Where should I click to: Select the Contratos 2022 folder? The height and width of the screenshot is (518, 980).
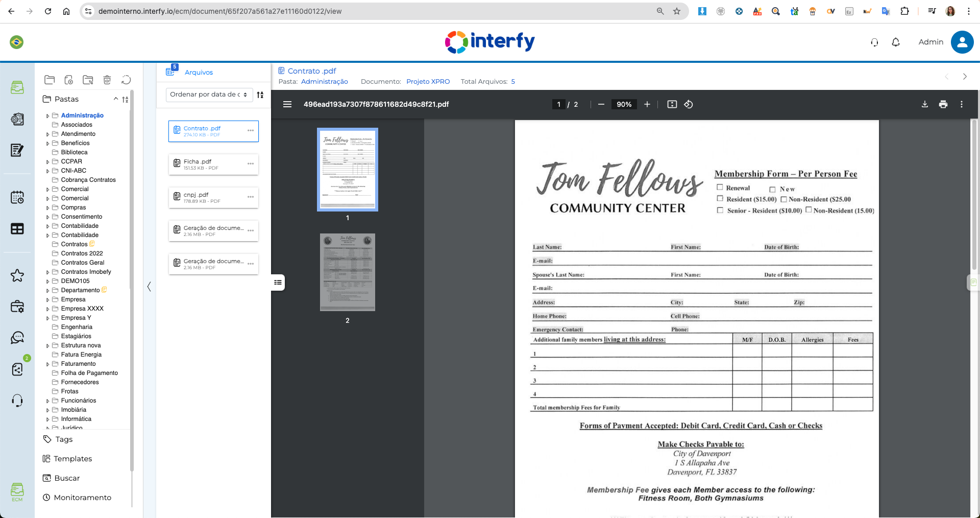click(x=82, y=253)
